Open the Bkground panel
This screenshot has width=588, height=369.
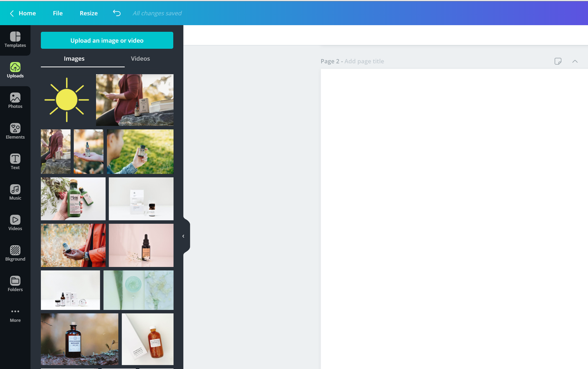point(15,253)
